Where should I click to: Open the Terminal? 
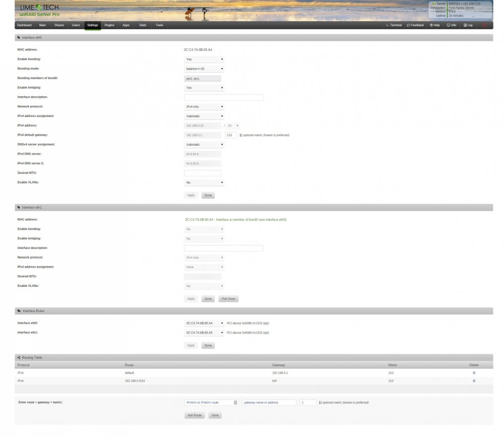pos(394,25)
